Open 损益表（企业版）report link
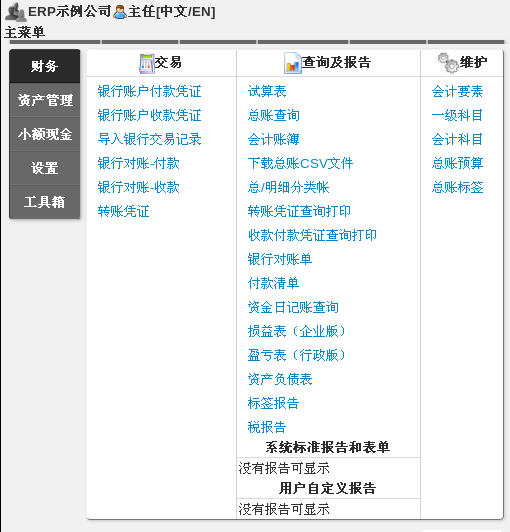 tap(297, 331)
